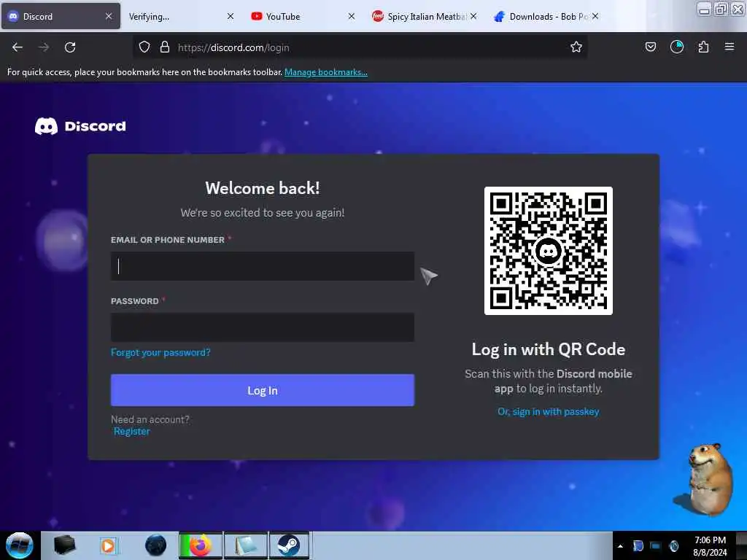Open the Manage bookmarks link

pos(326,72)
